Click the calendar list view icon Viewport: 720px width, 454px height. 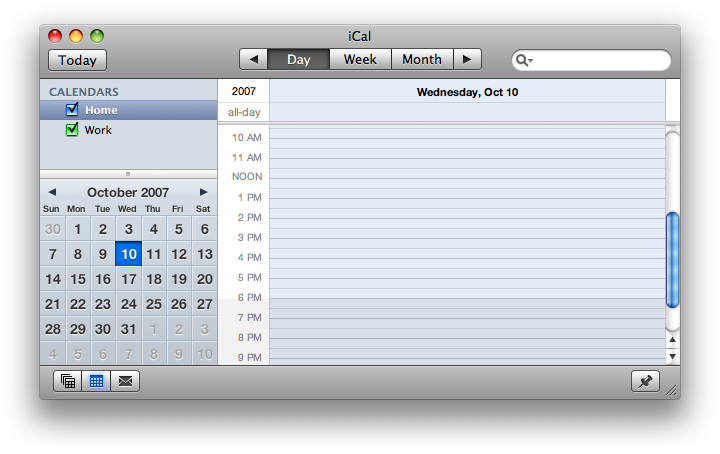68,380
